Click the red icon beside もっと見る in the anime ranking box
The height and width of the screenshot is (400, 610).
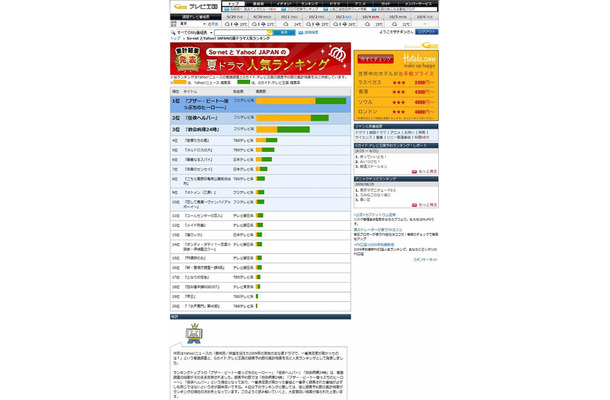(414, 205)
